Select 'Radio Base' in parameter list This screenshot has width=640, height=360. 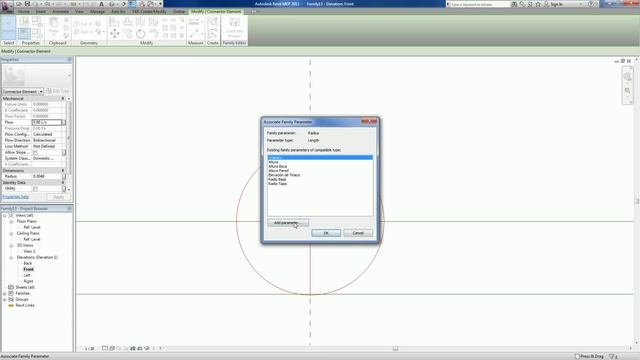(x=277, y=179)
